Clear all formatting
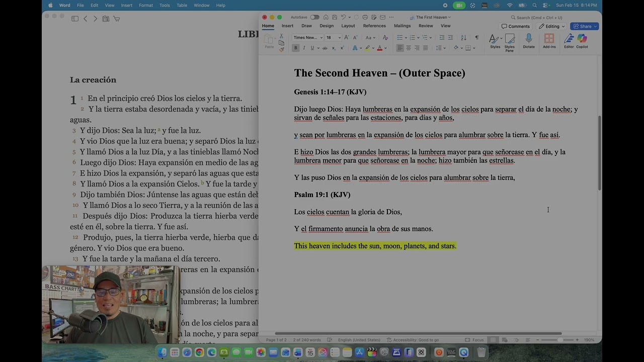Image resolution: width=644 pixels, height=362 pixels. [385, 38]
